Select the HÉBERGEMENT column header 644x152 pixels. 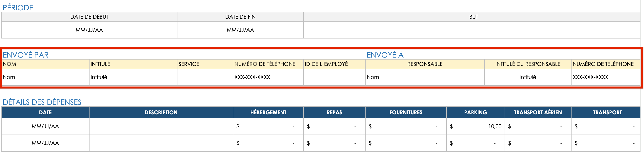(x=268, y=113)
